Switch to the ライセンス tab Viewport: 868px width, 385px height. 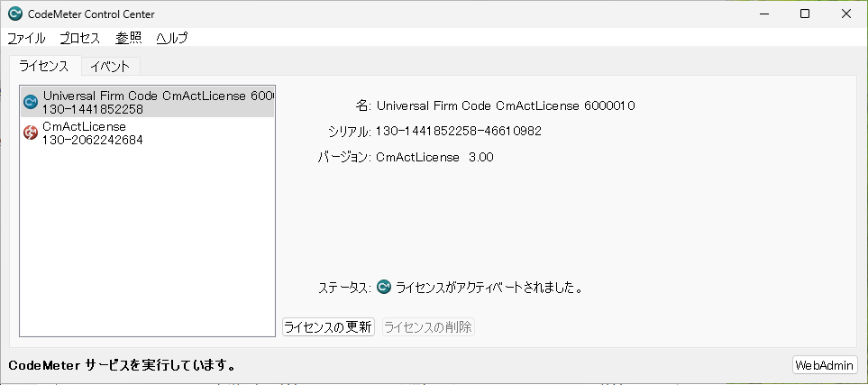[44, 66]
